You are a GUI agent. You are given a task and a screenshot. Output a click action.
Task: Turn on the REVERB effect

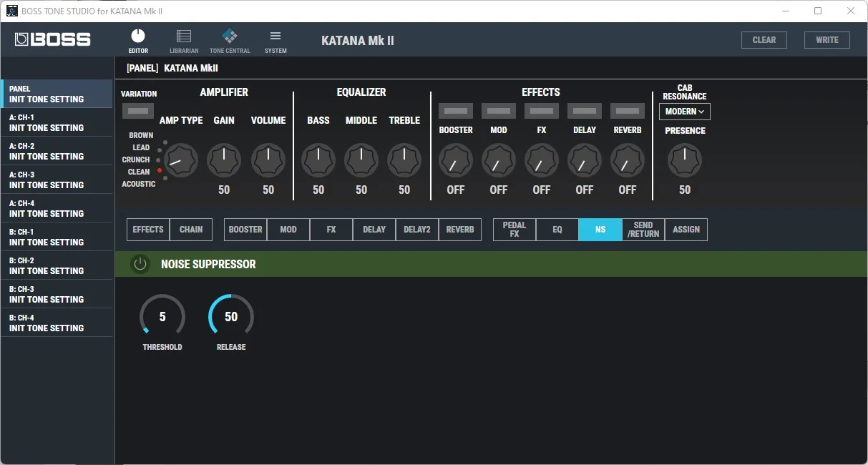click(x=627, y=110)
